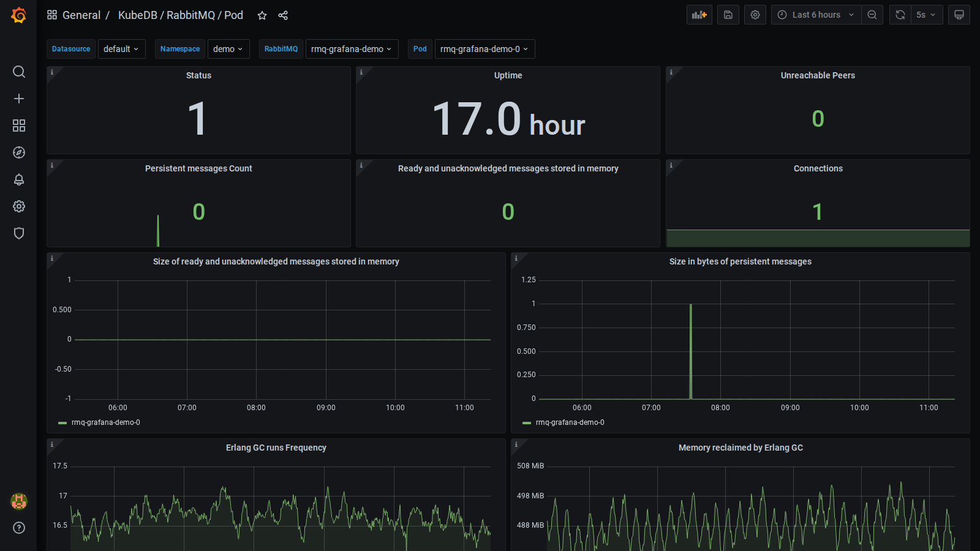Open Size in bytes of persistent messages menu
Screen dimensions: 980x551
[741, 261]
